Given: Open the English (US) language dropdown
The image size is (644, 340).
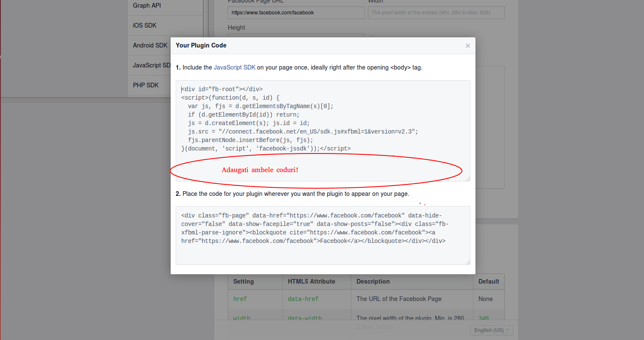Looking at the screenshot, I should tap(492, 330).
